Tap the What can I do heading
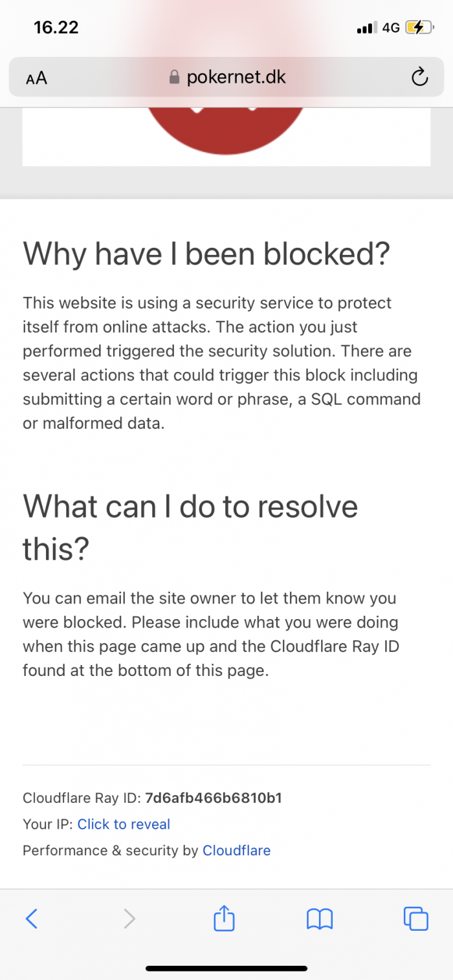The height and width of the screenshot is (980, 453). (190, 527)
